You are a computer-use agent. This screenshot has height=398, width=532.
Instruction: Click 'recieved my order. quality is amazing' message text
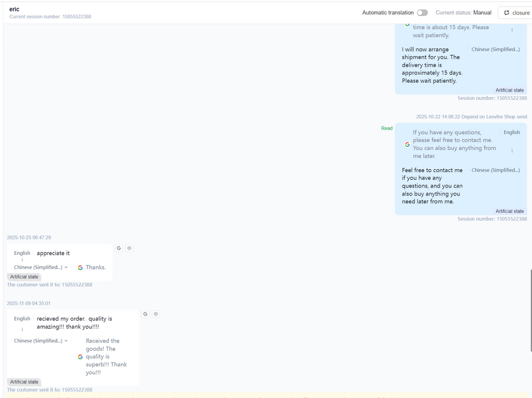pyautogui.click(x=74, y=323)
